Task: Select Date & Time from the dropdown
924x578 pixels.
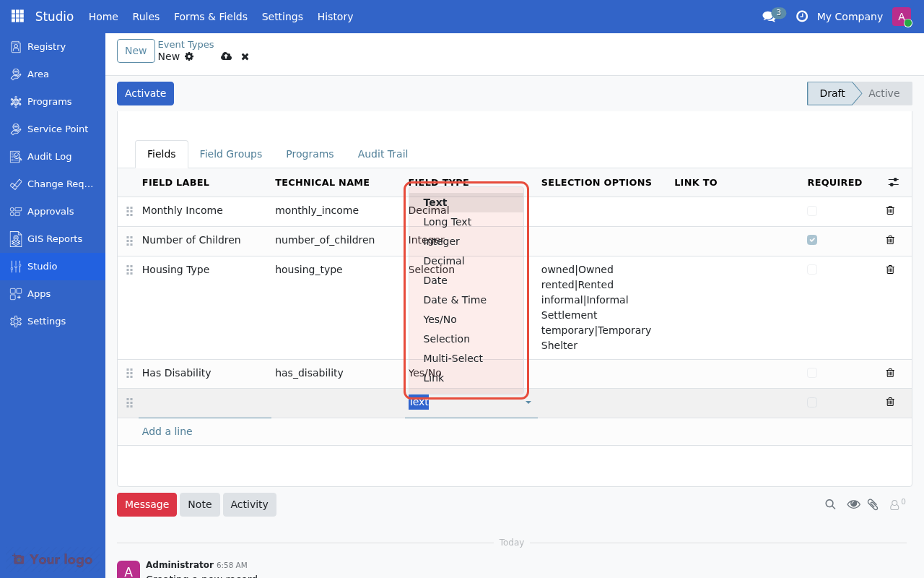Action: pyautogui.click(x=455, y=299)
